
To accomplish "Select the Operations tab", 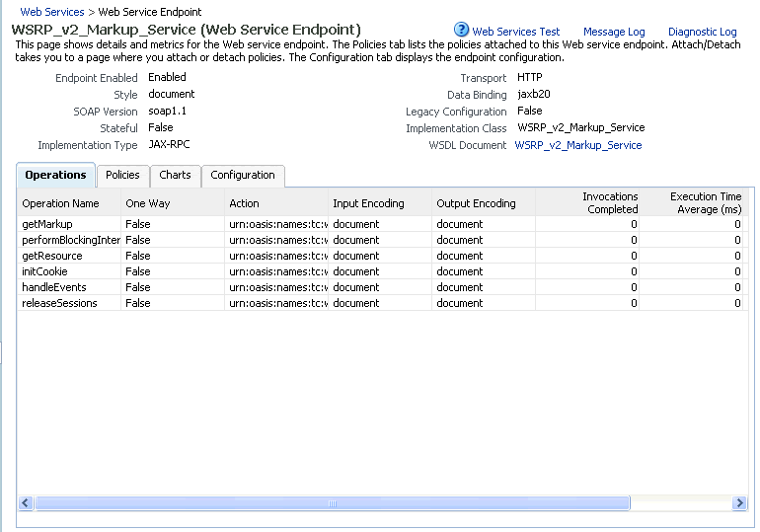I will click(x=55, y=175).
